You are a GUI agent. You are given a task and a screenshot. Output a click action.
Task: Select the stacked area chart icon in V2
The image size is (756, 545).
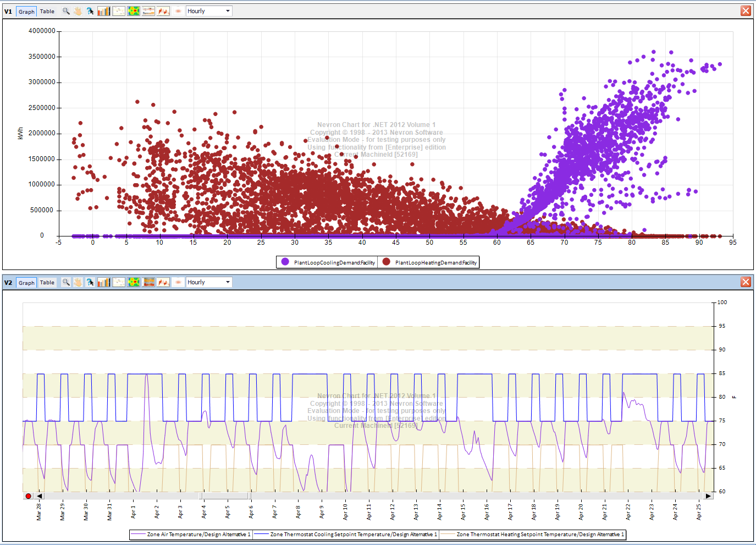[x=148, y=282]
